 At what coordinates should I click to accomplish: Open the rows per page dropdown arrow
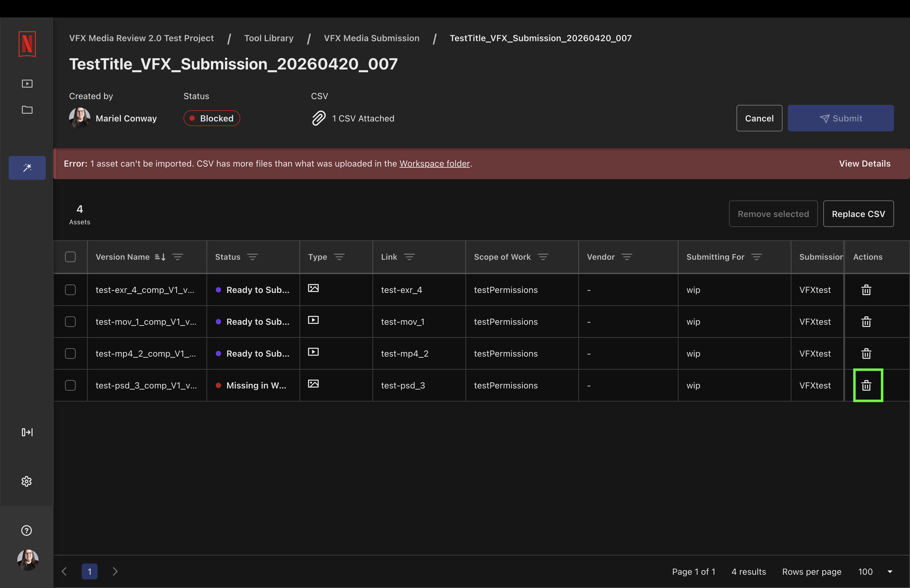[890, 572]
